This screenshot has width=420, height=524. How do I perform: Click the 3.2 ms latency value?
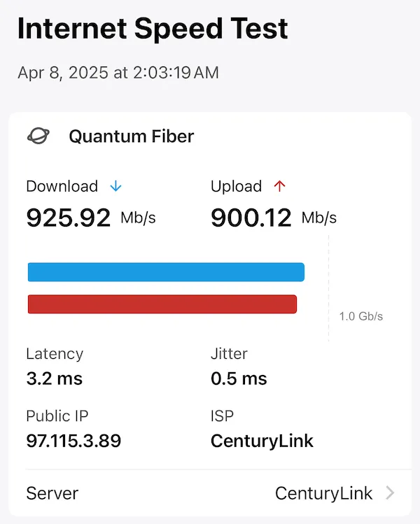pyautogui.click(x=54, y=378)
